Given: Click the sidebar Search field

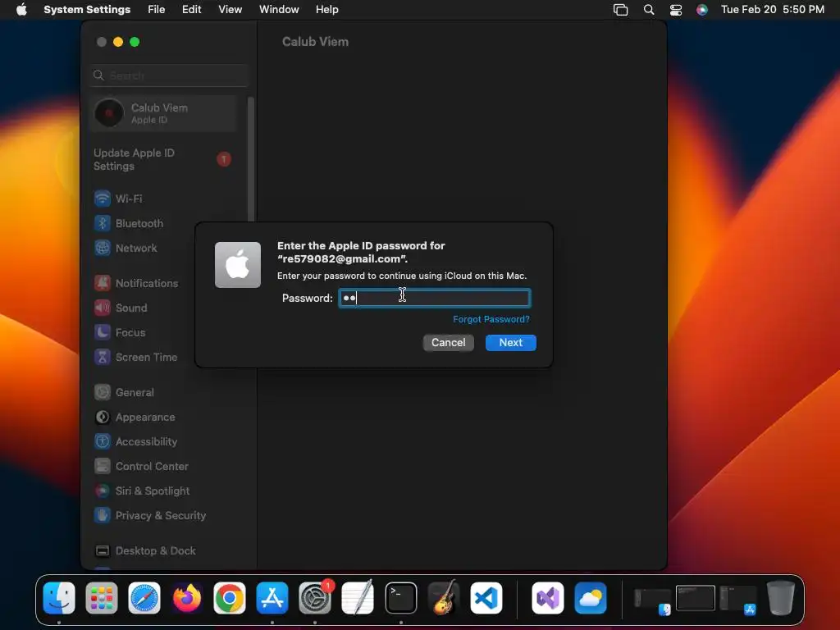Looking at the screenshot, I should [x=169, y=75].
